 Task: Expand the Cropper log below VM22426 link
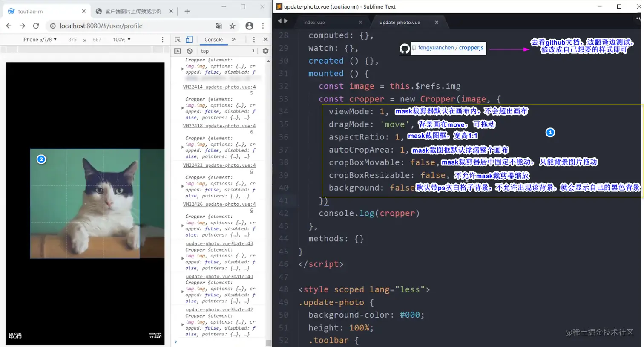[x=183, y=226]
